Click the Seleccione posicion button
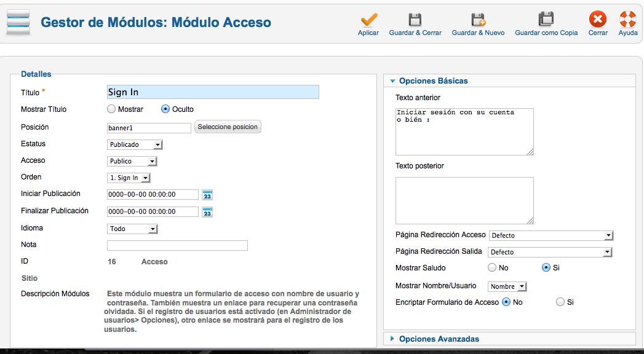644x354 pixels. pos(228,127)
